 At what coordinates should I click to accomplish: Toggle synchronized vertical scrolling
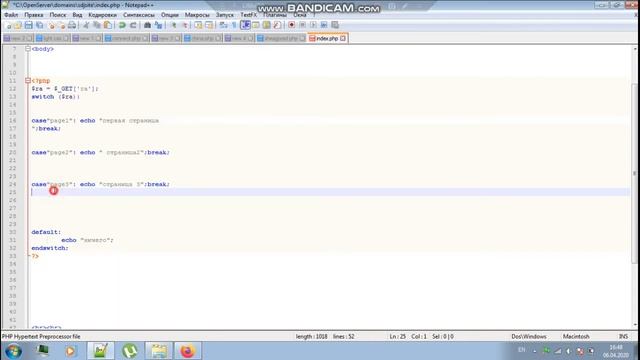[x=198, y=25]
